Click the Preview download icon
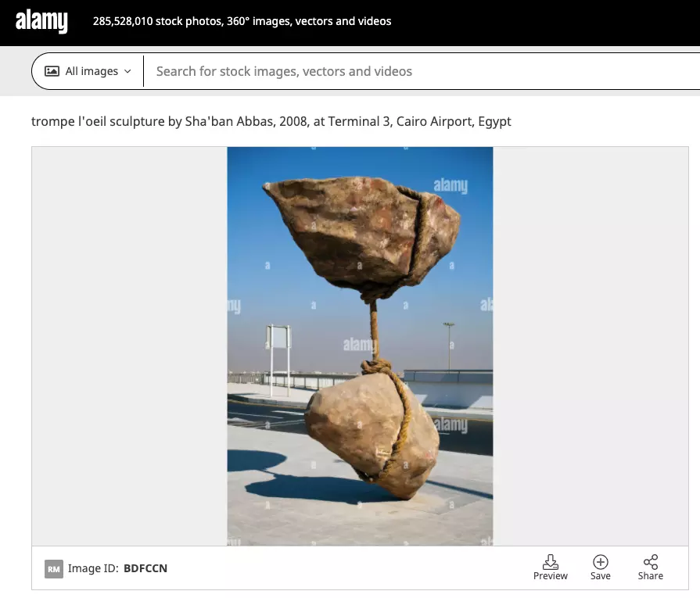The width and height of the screenshot is (700, 598). (x=550, y=562)
